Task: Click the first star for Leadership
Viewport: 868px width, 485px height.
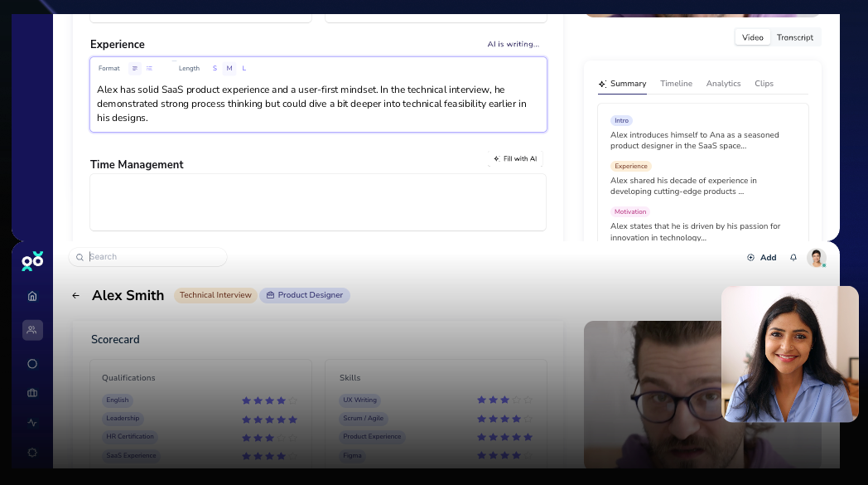Action: pyautogui.click(x=246, y=420)
